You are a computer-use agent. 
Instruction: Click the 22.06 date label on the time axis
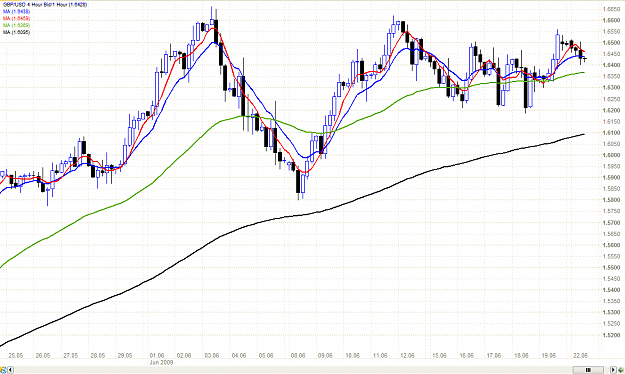tap(580, 355)
